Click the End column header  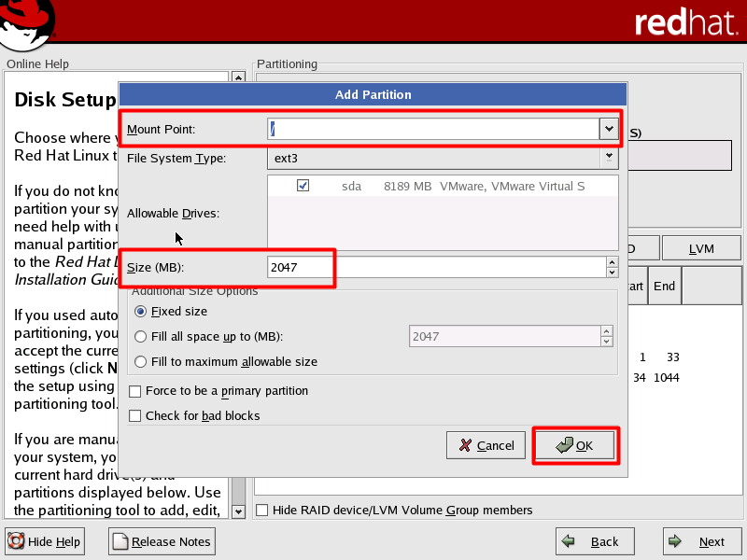coord(665,286)
